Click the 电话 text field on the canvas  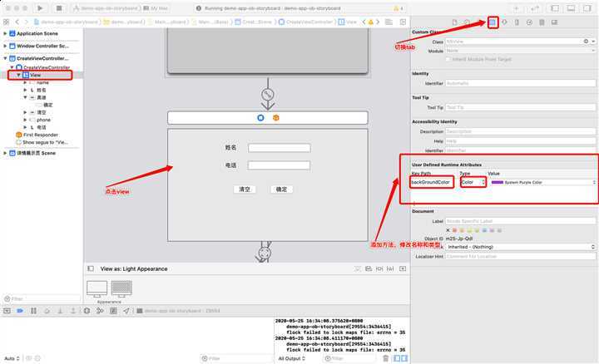[279, 165]
